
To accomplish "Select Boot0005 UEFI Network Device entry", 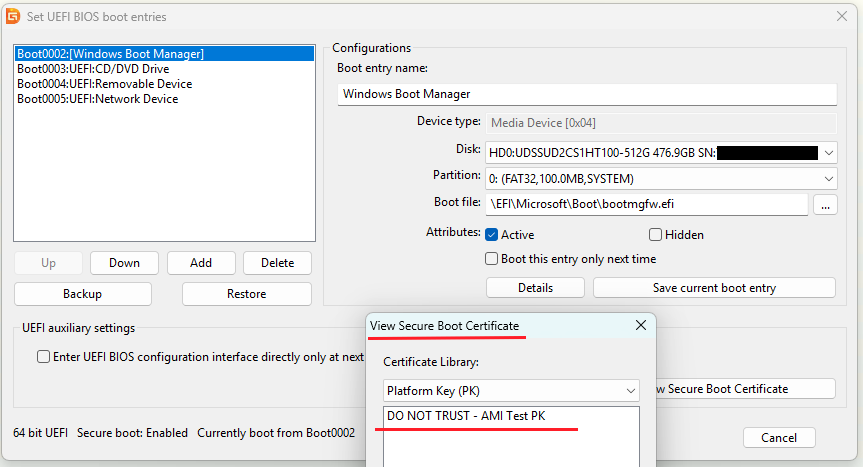I will click(164, 99).
